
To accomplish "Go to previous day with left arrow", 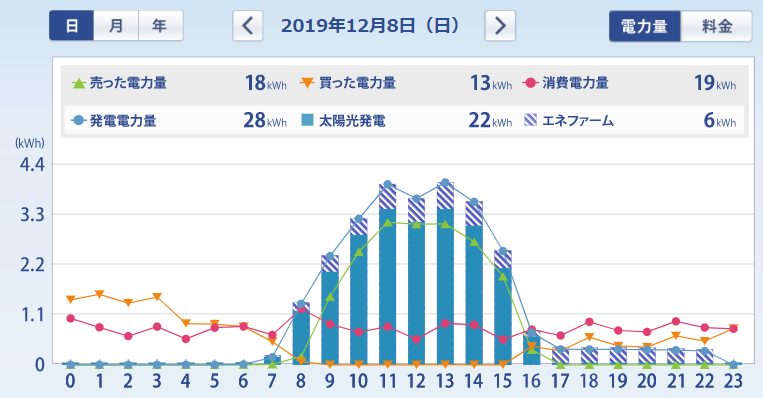I will point(248,25).
